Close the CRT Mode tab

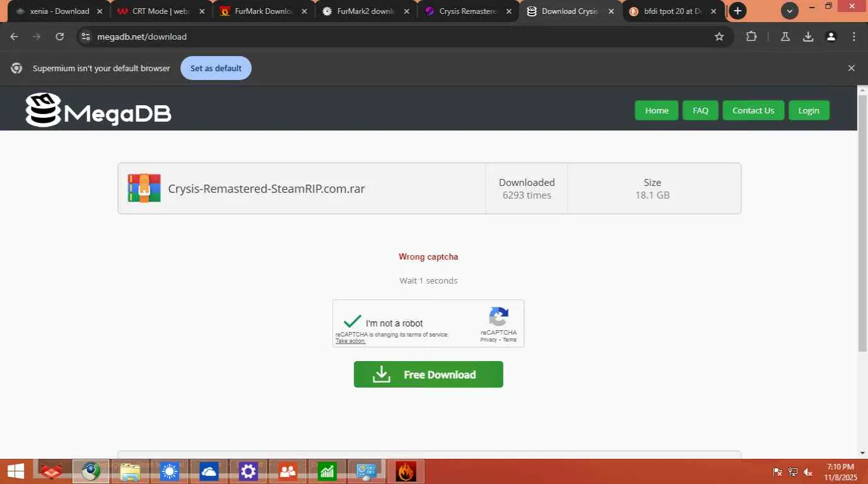coord(202,11)
